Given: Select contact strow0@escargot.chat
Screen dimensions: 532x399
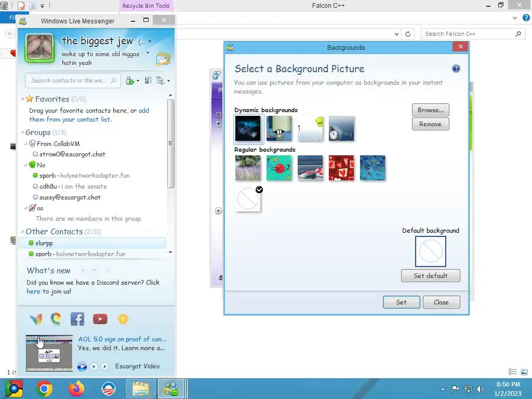Looking at the screenshot, I should 72,154.
